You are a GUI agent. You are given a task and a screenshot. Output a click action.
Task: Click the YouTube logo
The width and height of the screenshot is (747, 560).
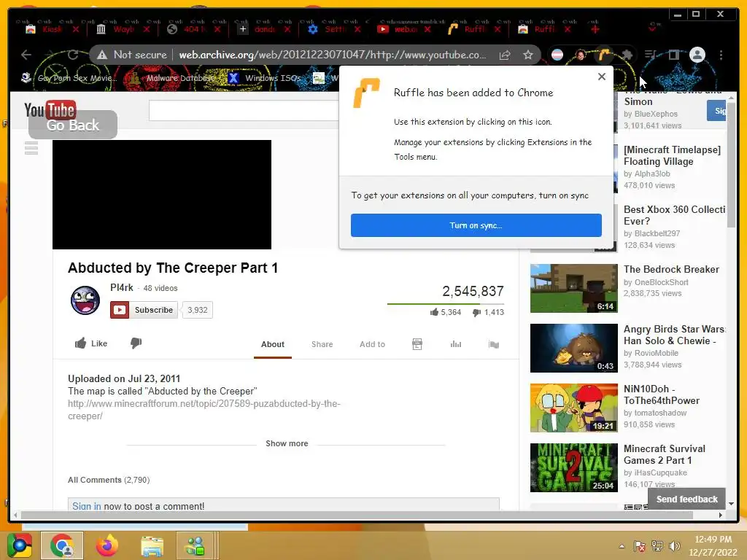[50, 109]
